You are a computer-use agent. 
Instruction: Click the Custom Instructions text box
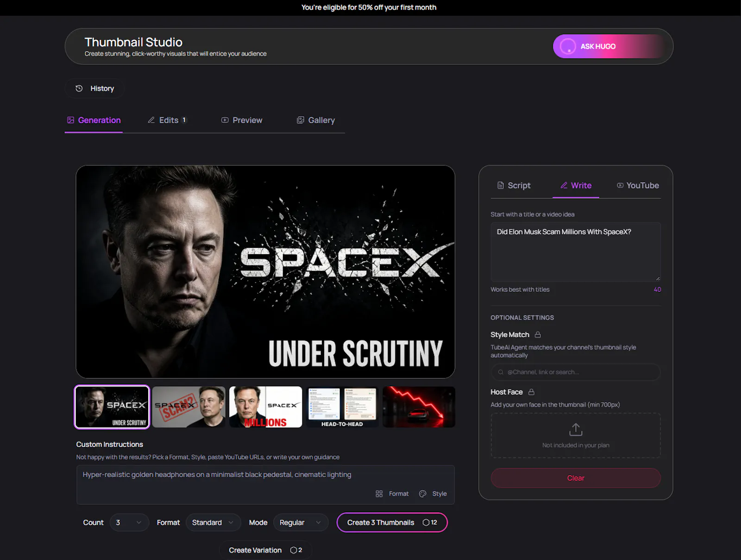pyautogui.click(x=265, y=484)
